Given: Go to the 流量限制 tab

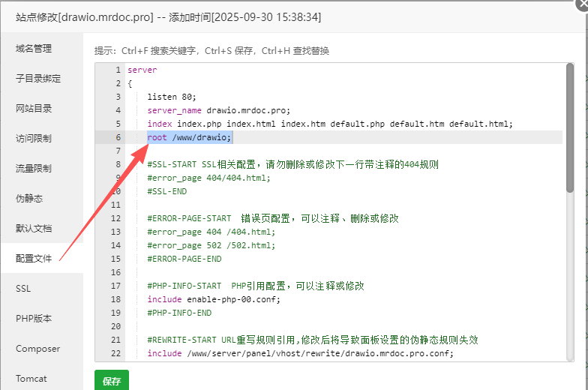Looking at the screenshot, I should (34, 169).
